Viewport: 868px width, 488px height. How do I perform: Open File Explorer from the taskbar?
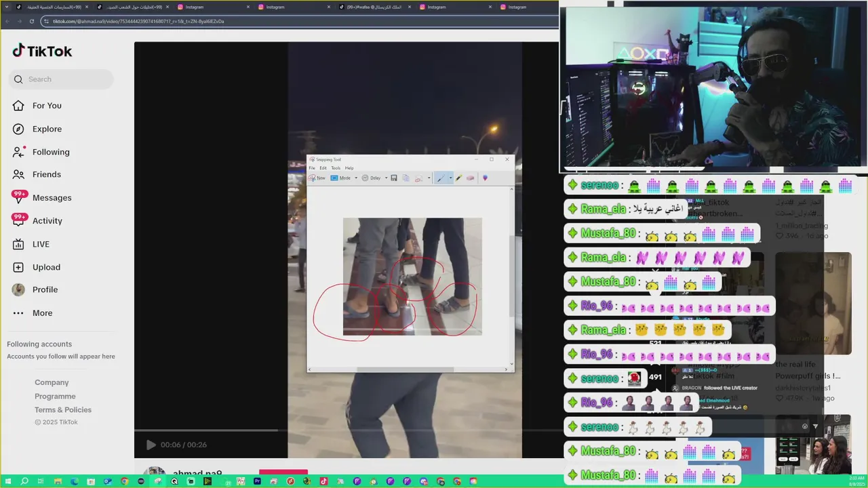[x=58, y=481]
